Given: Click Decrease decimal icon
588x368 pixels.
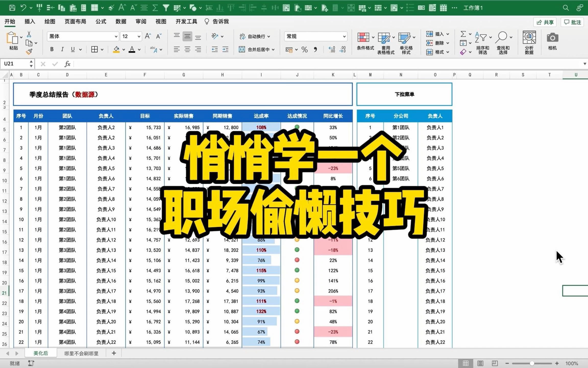Looking at the screenshot, I should tap(343, 49).
